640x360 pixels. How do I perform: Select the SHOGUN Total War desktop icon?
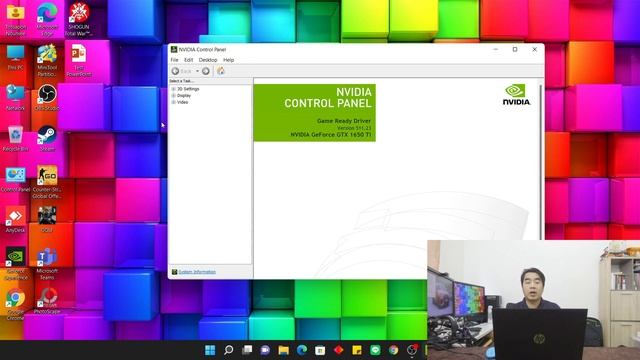pyautogui.click(x=79, y=19)
